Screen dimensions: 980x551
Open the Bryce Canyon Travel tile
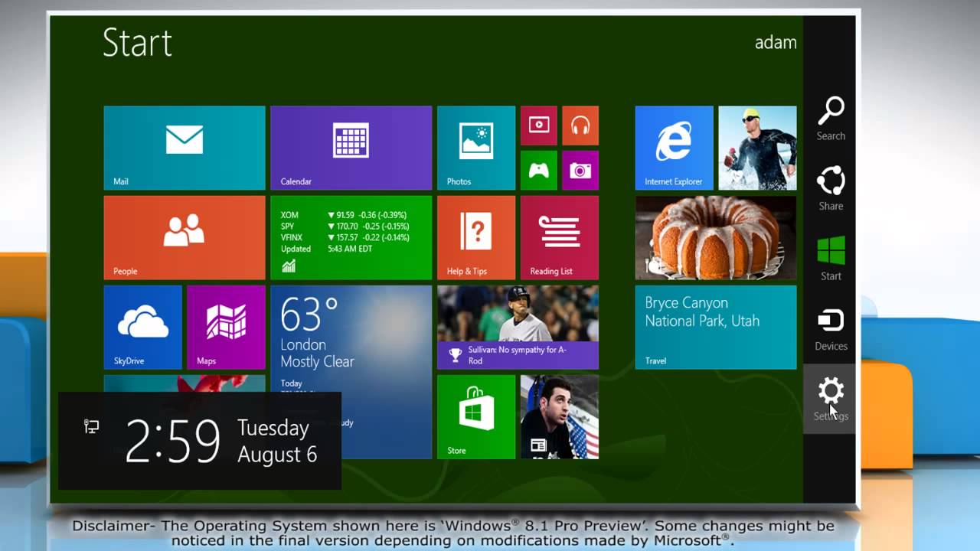(716, 327)
